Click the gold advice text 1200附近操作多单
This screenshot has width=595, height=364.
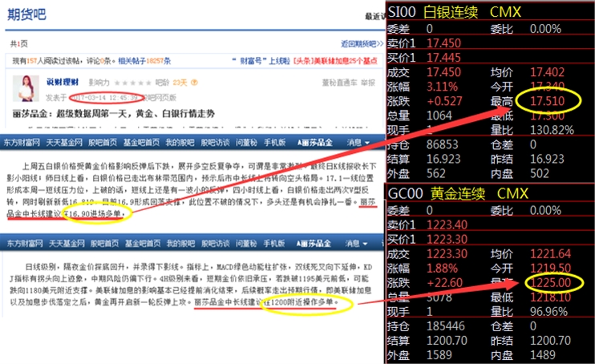302,302
